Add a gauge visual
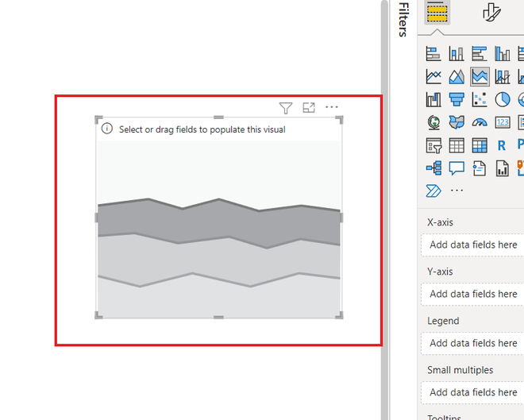 480,122
